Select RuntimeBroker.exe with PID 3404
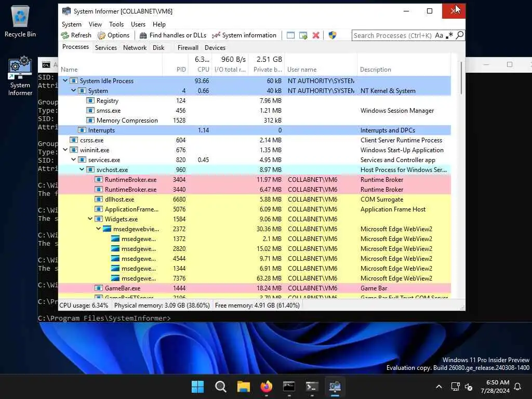The height and width of the screenshot is (399, 532). coord(255,179)
